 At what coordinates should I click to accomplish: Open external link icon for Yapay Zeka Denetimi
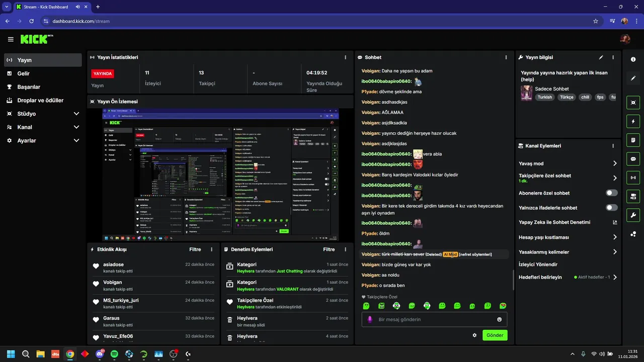[614, 222]
